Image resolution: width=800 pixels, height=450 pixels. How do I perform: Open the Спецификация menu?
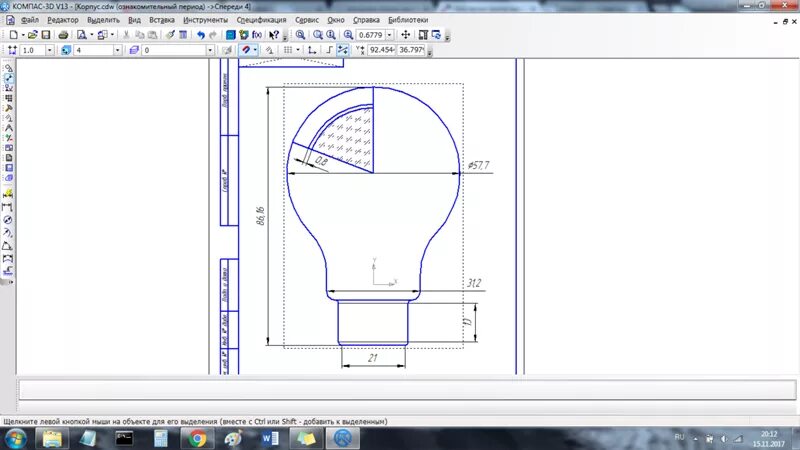point(261,20)
